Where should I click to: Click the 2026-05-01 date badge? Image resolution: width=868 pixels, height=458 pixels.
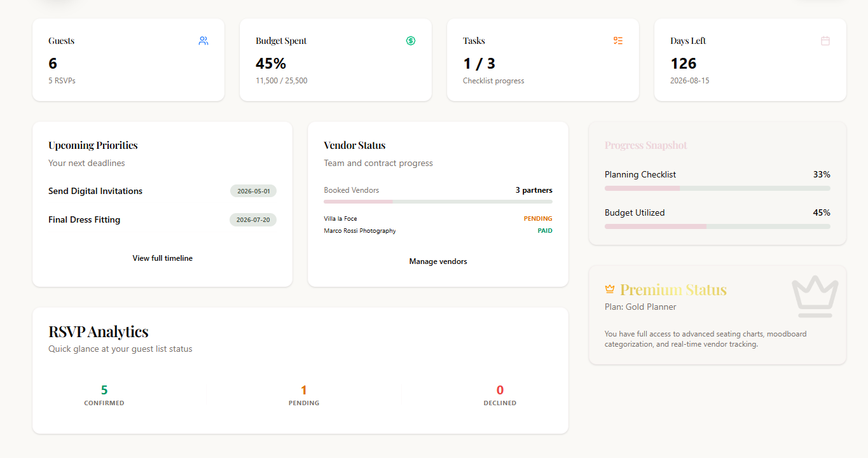(x=252, y=191)
